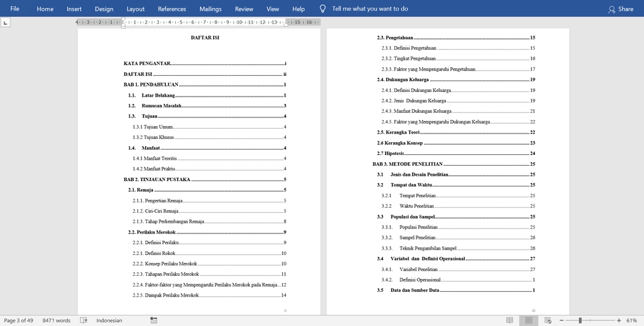
Task: Open the File menu
Action: point(15,9)
